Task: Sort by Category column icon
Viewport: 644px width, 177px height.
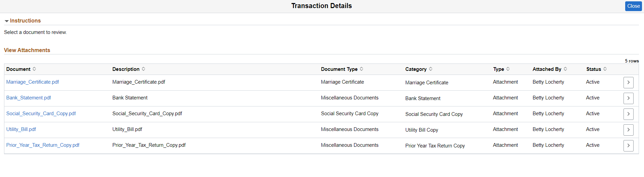Action: [431, 69]
